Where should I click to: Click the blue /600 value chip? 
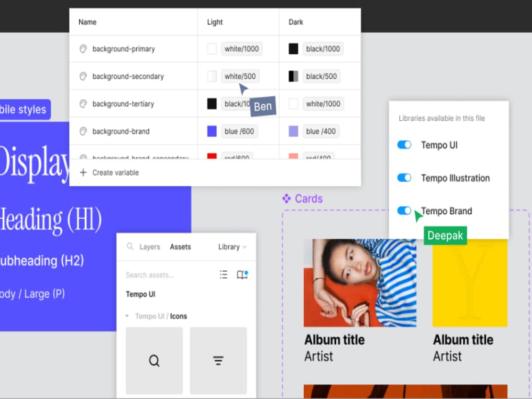(x=239, y=131)
